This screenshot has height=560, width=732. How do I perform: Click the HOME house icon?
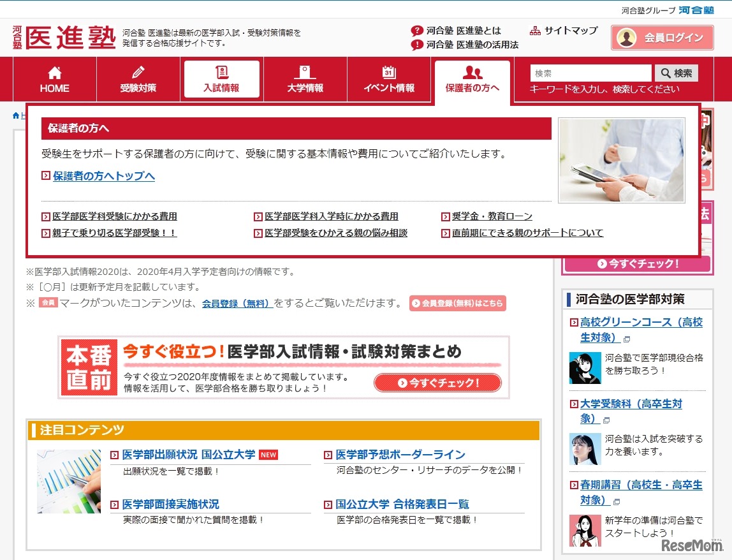point(54,71)
